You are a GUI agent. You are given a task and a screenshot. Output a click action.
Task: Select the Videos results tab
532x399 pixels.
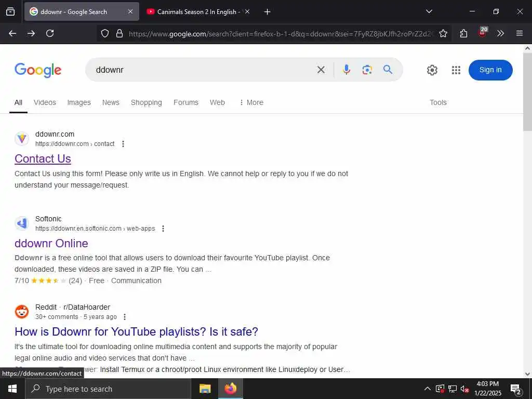(x=45, y=102)
